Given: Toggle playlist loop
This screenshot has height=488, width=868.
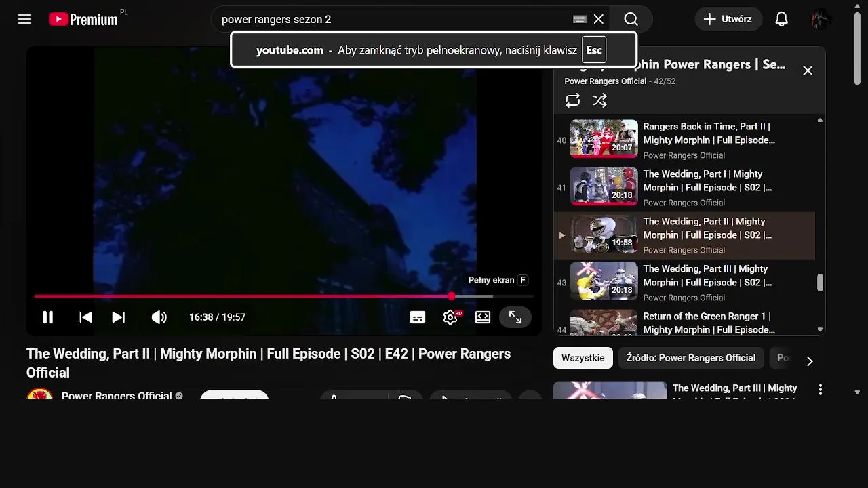Looking at the screenshot, I should pyautogui.click(x=573, y=100).
